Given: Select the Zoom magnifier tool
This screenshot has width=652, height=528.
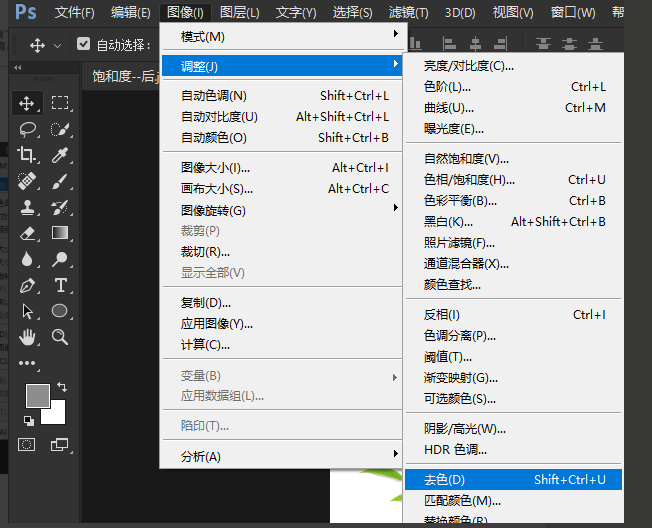Looking at the screenshot, I should (x=60, y=337).
